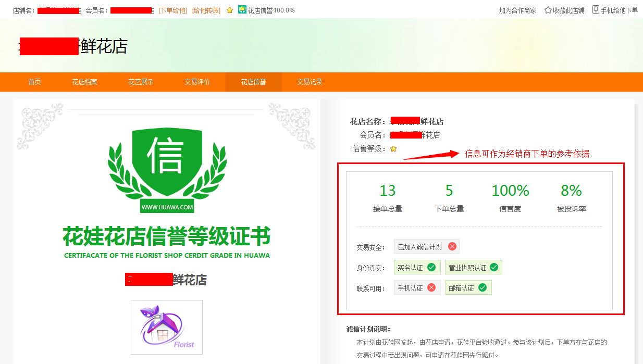Click the 100% reputation value
The image size is (643, 364).
(x=511, y=191)
